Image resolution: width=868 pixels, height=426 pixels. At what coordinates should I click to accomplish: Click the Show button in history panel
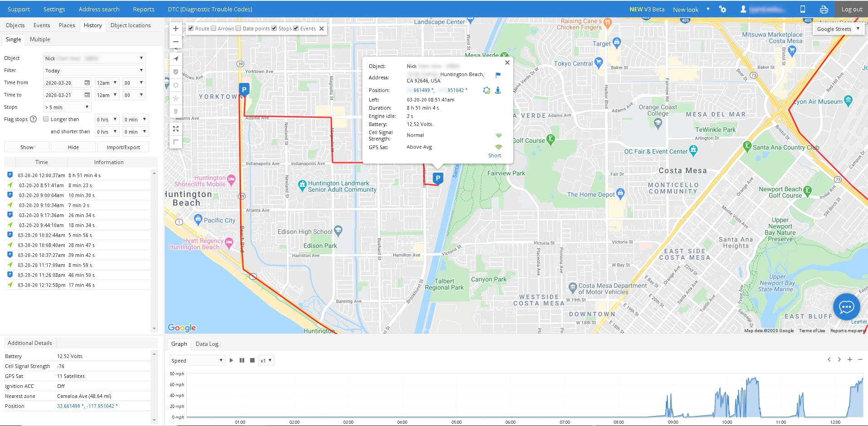click(26, 147)
